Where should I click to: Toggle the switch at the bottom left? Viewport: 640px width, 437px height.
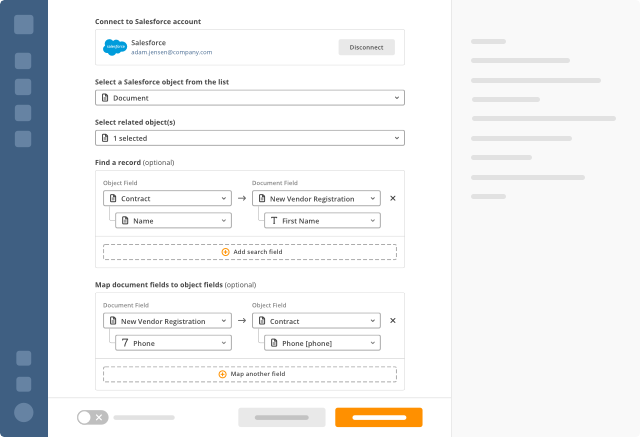click(93, 417)
